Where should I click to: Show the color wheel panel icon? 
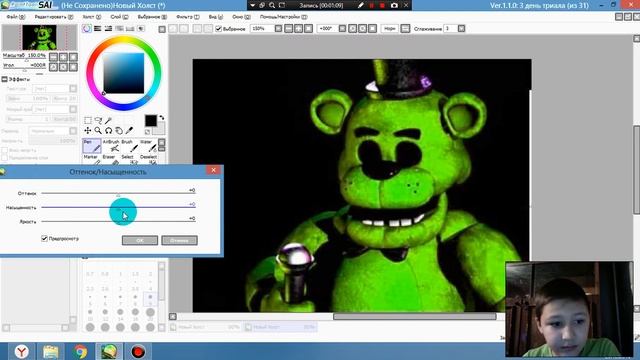[87, 29]
